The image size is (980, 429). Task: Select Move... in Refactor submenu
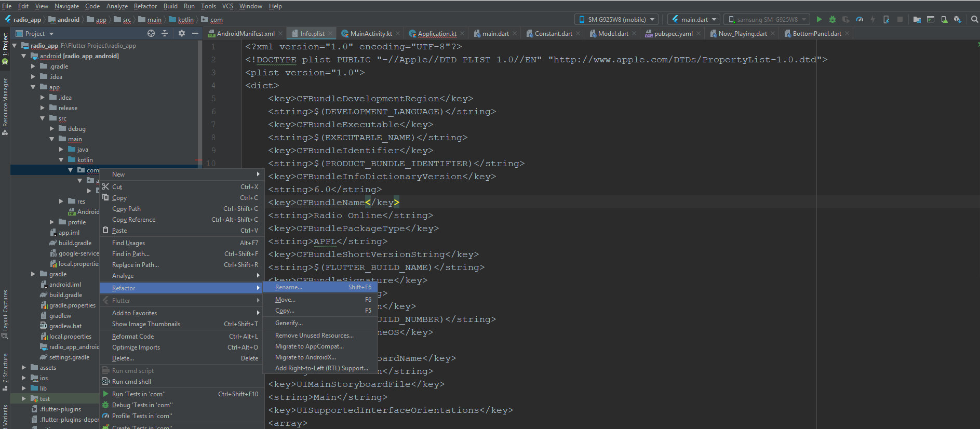point(320,300)
